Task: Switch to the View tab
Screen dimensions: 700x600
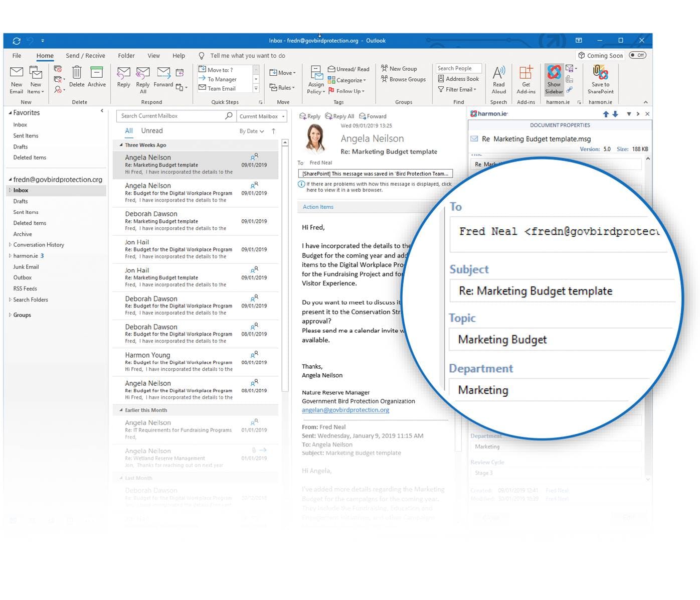Action: [x=153, y=56]
